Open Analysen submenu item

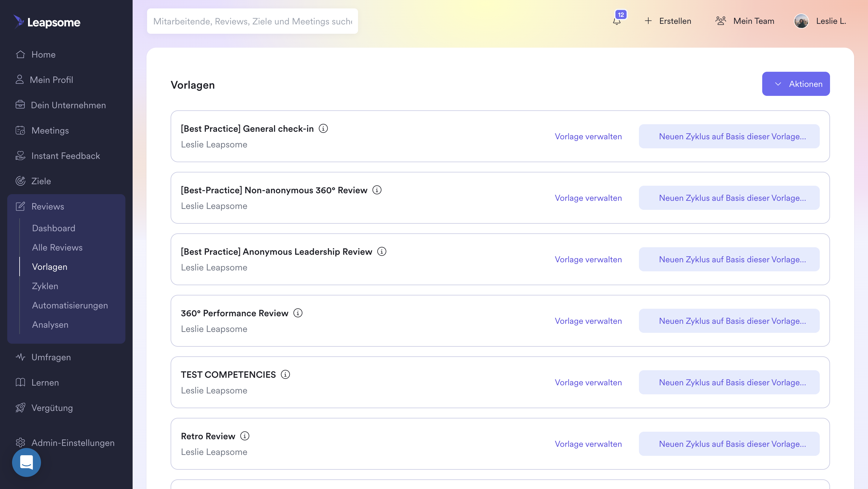[x=50, y=324]
